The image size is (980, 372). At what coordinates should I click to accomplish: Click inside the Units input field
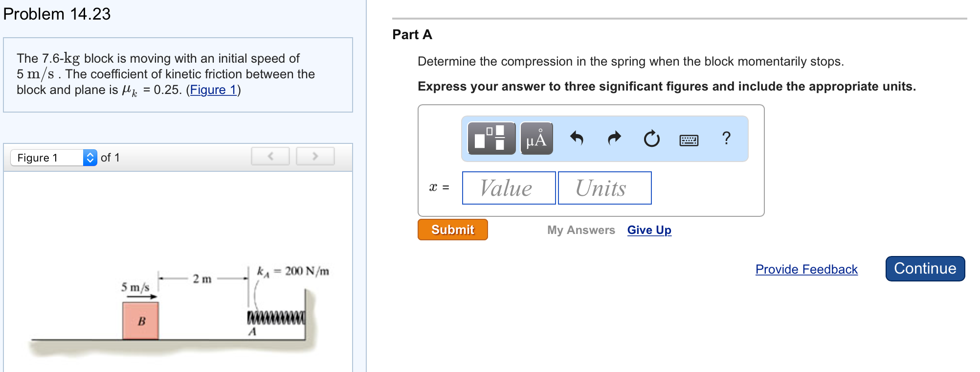[604, 188]
